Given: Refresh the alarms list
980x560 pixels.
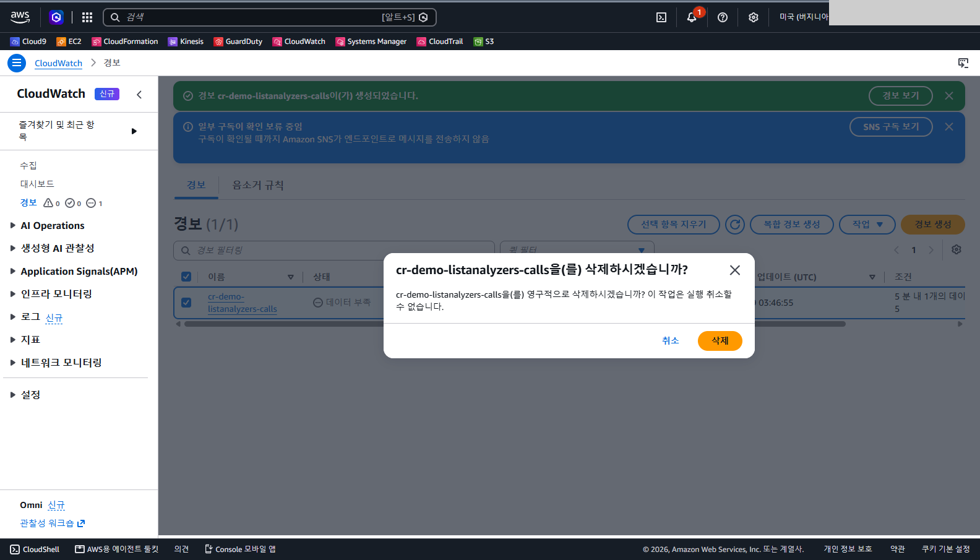Looking at the screenshot, I should (735, 225).
